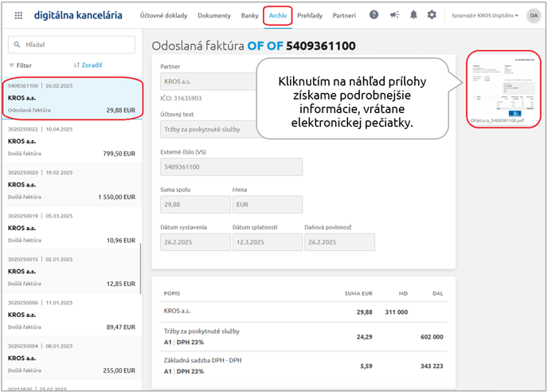Open the Dokumenty menu
This screenshot has height=392, width=548.
(x=214, y=15)
